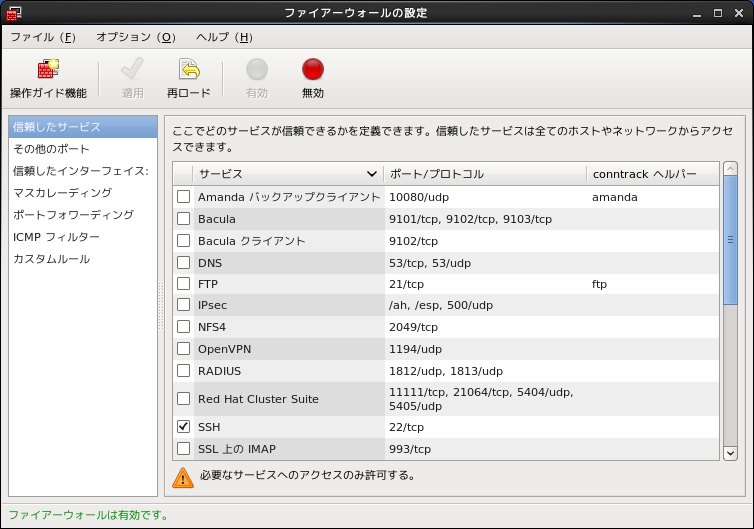Screen dimensions: 754x529
Task: Select ポートフォワーディング in the sidebar
Action: (x=73, y=215)
